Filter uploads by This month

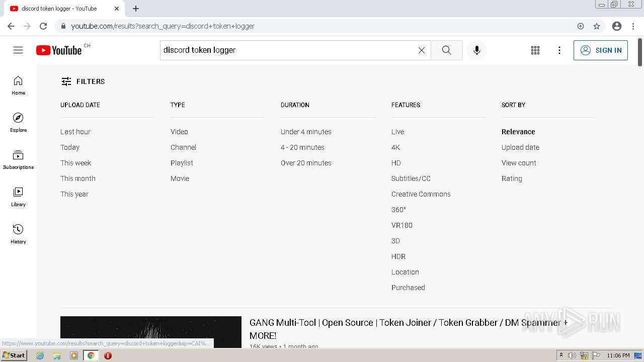[x=78, y=178]
